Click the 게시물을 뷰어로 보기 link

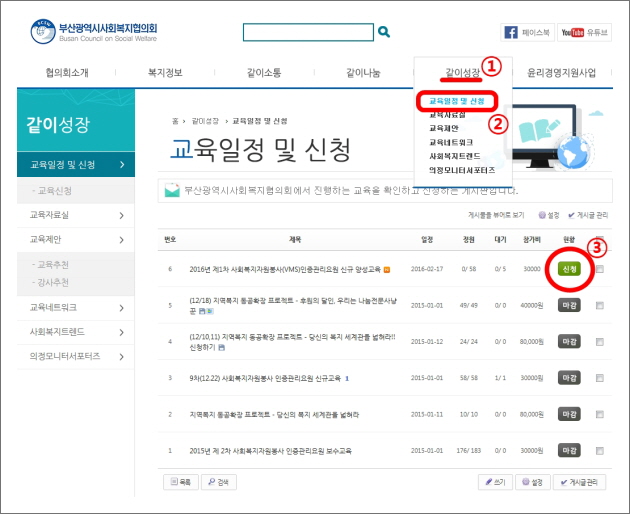(x=496, y=215)
